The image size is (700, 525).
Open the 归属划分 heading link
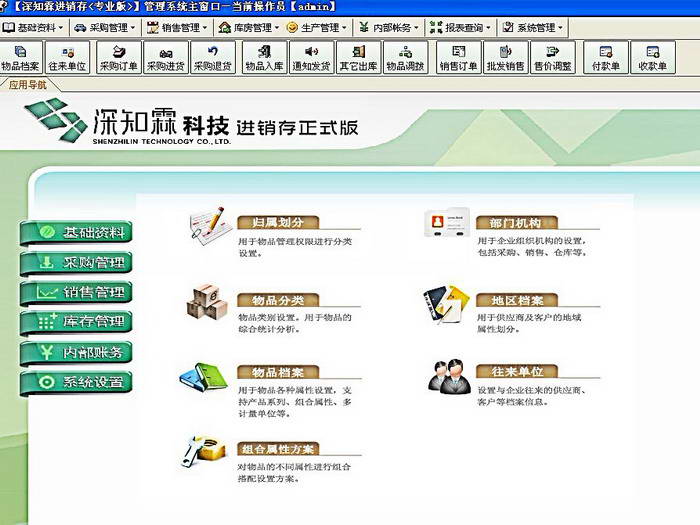click(278, 222)
